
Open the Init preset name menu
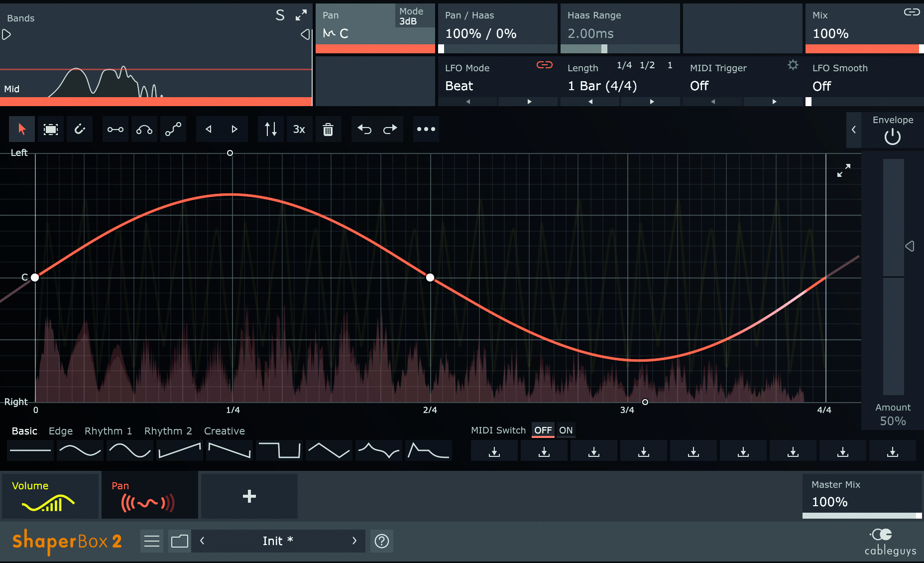click(278, 541)
